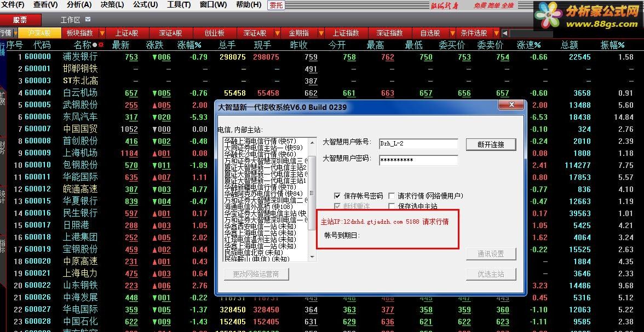Sort by the 涨幅% column header
Screen dimensions: 644x332
coord(189,45)
